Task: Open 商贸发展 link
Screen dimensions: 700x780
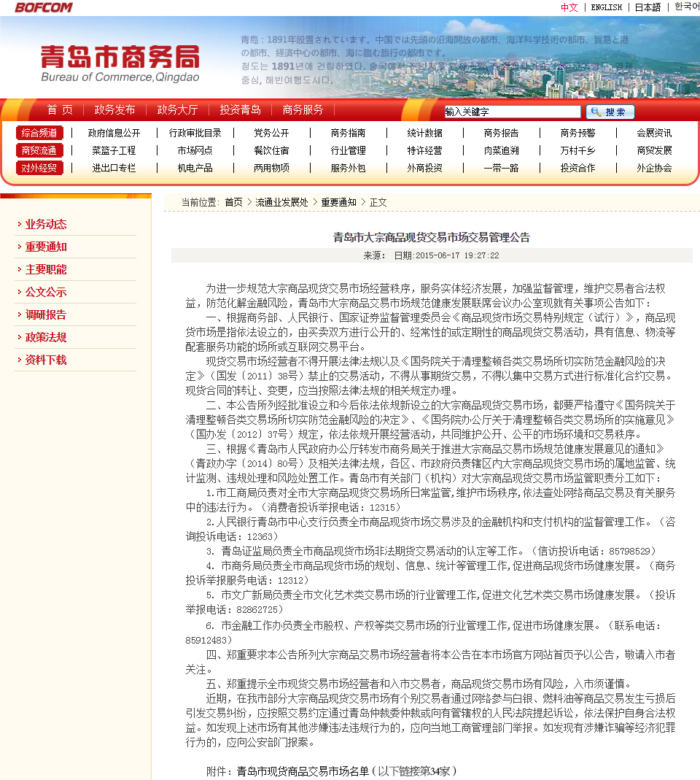Action: [x=654, y=150]
